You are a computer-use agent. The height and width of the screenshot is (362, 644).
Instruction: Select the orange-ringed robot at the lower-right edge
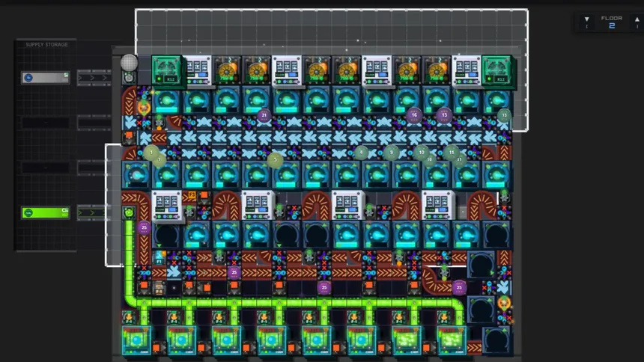[x=504, y=303]
